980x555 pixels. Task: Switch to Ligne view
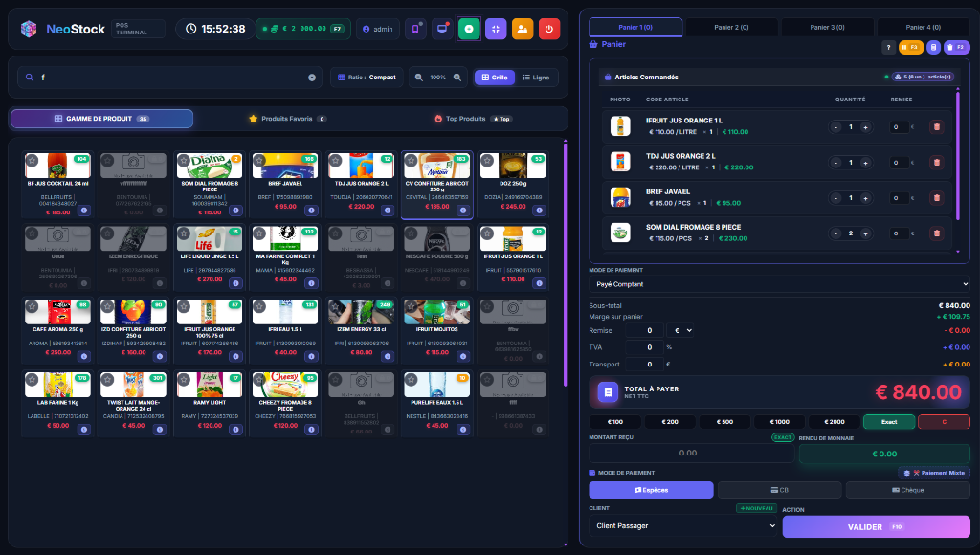click(x=536, y=78)
